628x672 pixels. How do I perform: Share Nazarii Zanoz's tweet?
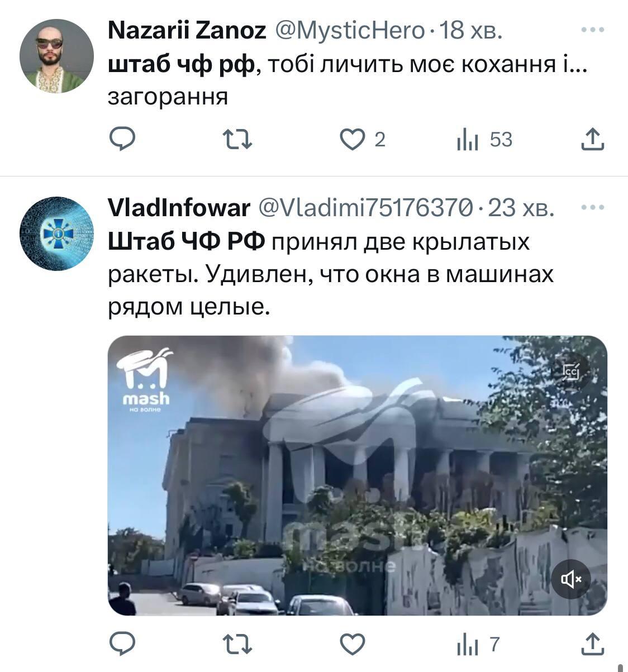(593, 139)
